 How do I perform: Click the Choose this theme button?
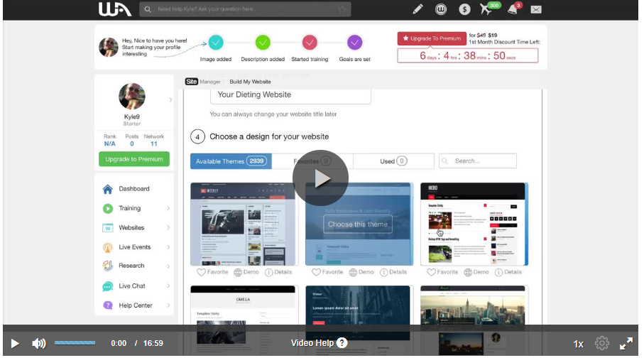[358, 224]
